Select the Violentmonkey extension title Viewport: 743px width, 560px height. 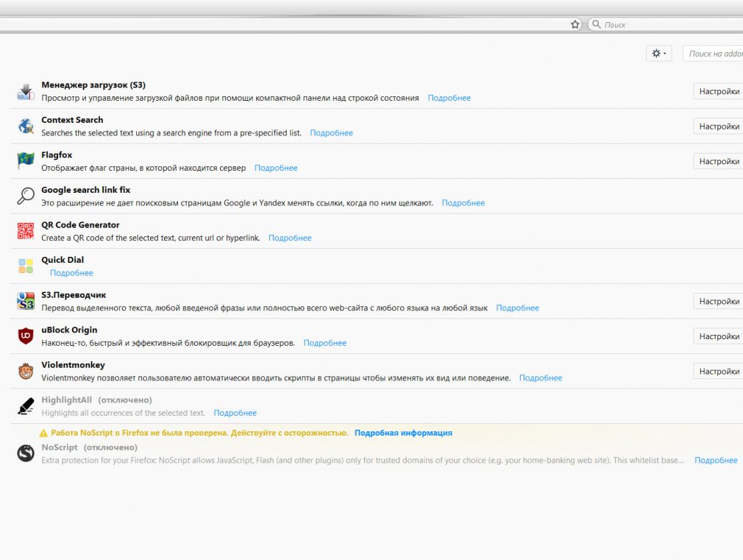[x=73, y=365]
